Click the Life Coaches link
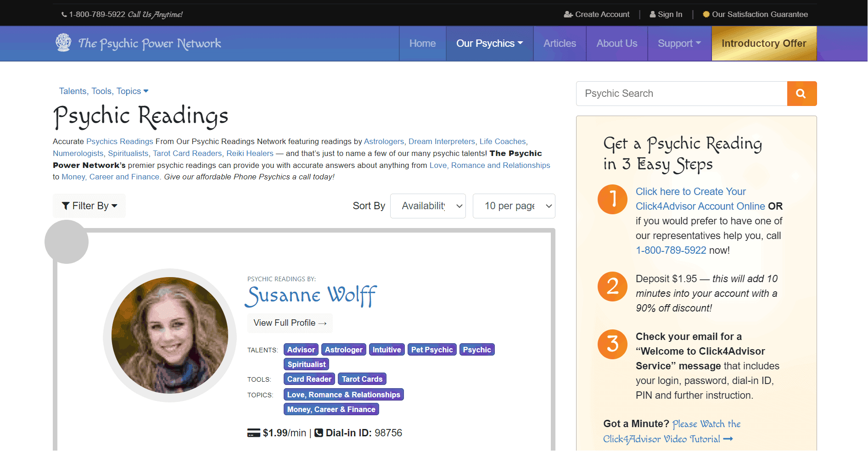The height and width of the screenshot is (451, 868). (x=503, y=142)
